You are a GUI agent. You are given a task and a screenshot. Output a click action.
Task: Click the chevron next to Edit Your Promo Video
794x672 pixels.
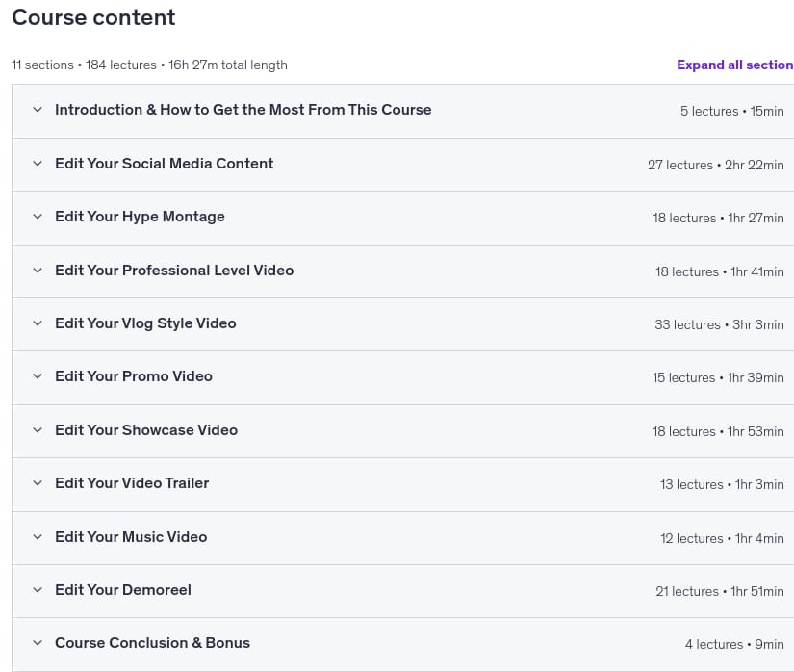pos(38,376)
